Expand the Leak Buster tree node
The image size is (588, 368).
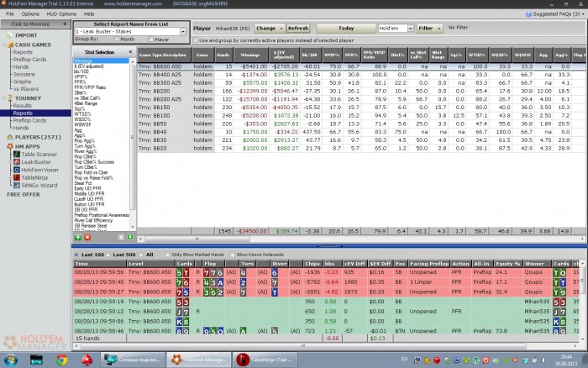pos(10,162)
